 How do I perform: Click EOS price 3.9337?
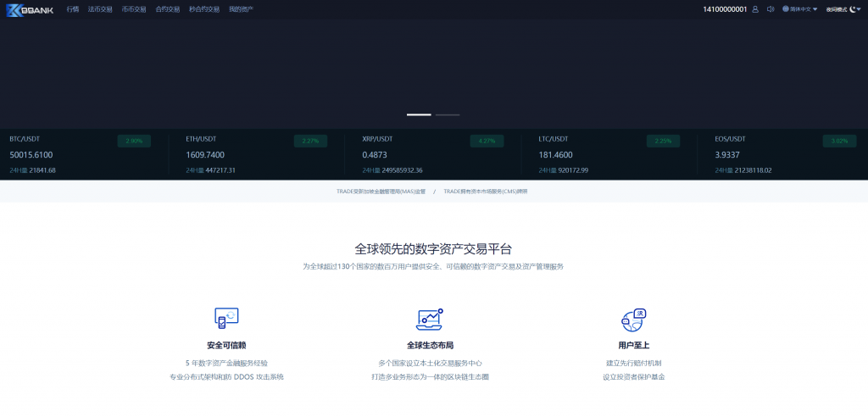[727, 155]
